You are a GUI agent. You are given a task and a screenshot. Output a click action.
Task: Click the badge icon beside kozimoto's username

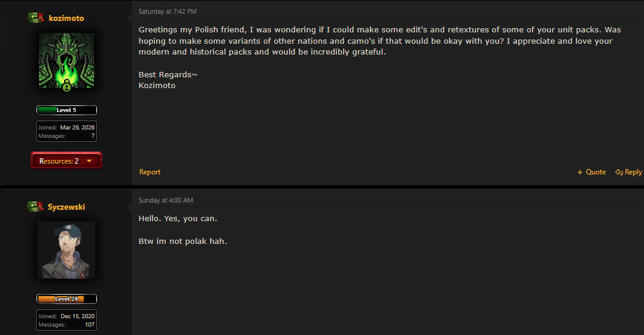click(36, 17)
